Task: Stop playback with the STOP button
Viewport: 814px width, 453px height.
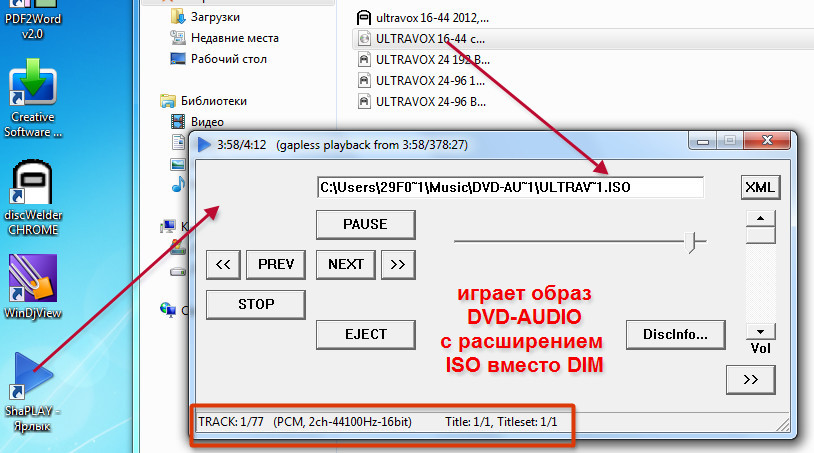Action: tap(255, 305)
